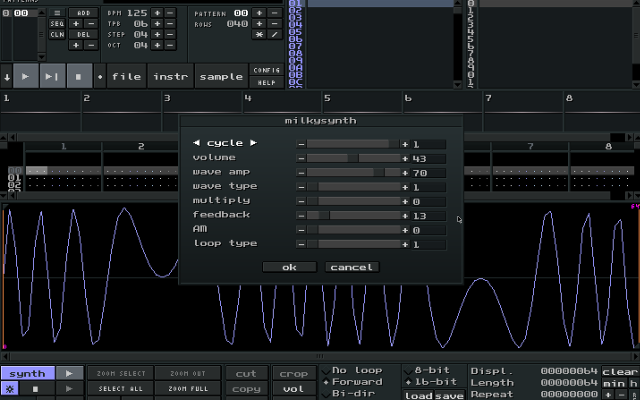Click the SEQ button
The height and width of the screenshot is (400, 640).
(x=57, y=24)
